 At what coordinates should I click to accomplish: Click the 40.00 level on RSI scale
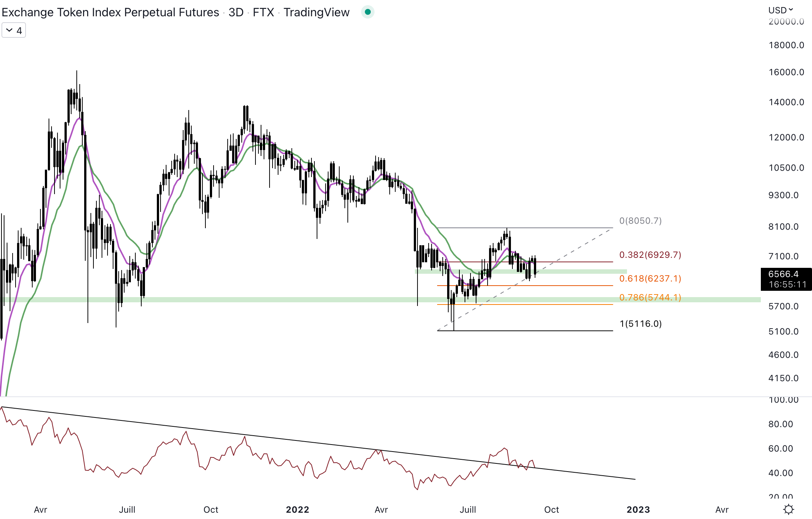[x=780, y=473]
